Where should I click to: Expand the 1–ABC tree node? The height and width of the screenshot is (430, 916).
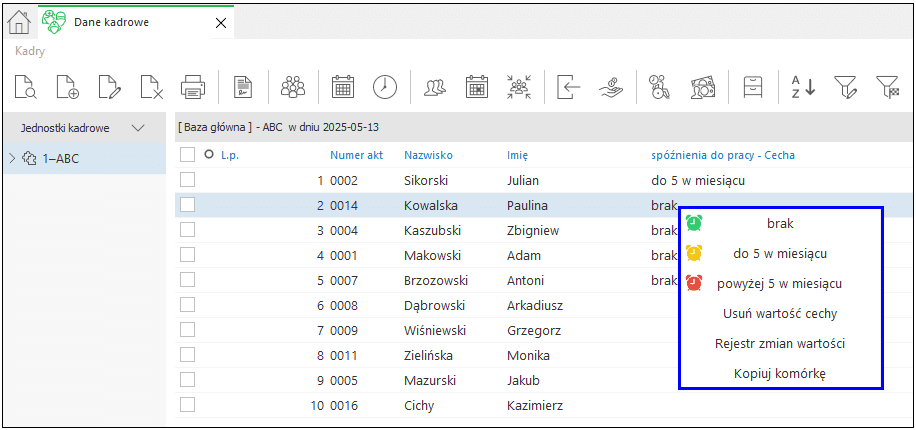coord(12,158)
